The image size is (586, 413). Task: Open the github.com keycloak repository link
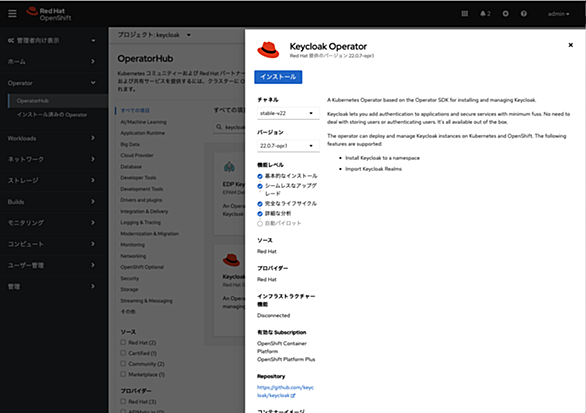click(285, 391)
